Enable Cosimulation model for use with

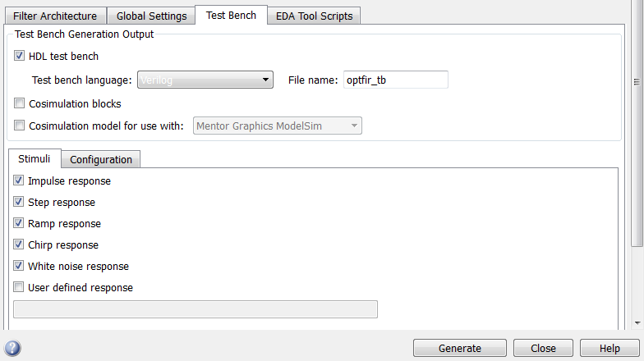(x=20, y=126)
